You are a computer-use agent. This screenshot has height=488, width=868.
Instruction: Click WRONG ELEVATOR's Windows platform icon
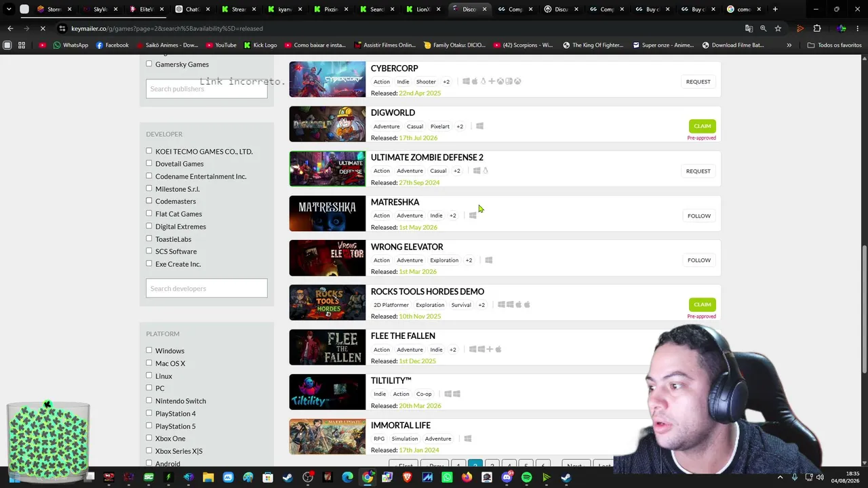pos(488,260)
